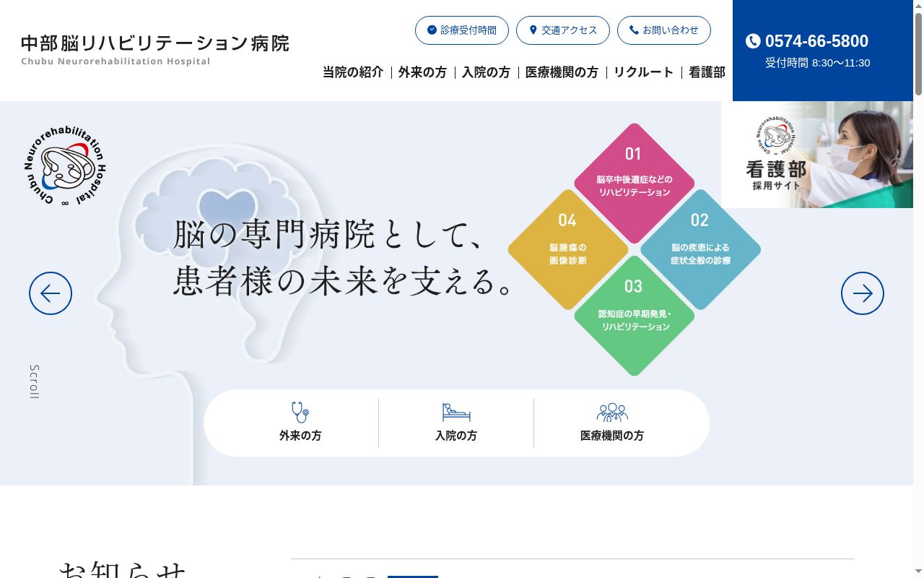
Task: Click the phone icon beside 0574-66-5800
Action: (x=753, y=41)
